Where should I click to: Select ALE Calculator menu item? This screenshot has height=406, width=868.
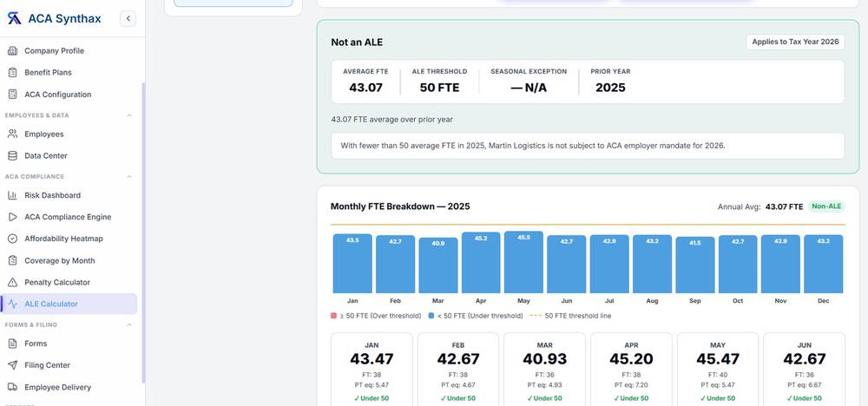tap(69, 304)
